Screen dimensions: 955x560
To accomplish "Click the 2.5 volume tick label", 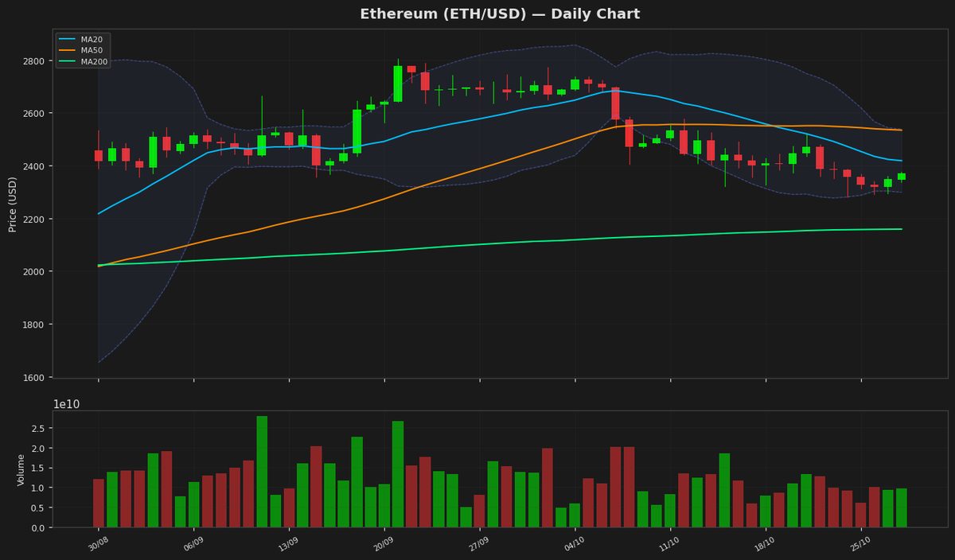I will point(40,429).
